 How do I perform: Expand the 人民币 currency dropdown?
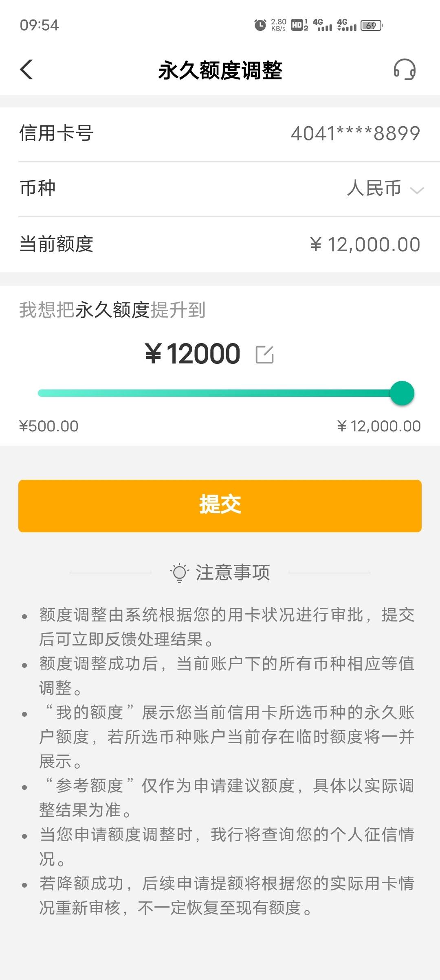tap(385, 188)
